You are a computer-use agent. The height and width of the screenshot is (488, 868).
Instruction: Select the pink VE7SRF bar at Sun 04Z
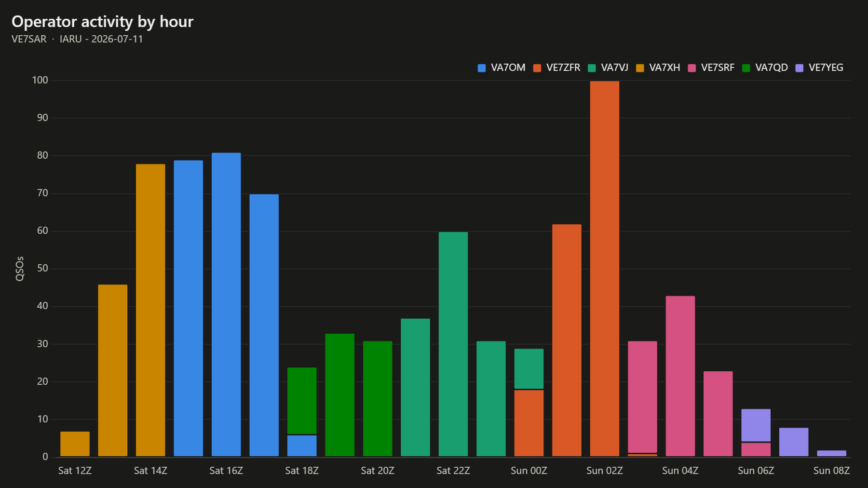point(680,376)
